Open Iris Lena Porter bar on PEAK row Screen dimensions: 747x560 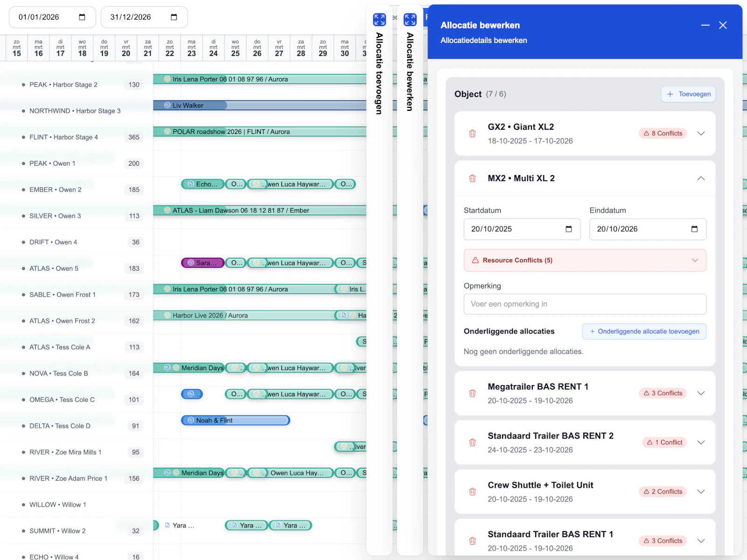[259, 79]
